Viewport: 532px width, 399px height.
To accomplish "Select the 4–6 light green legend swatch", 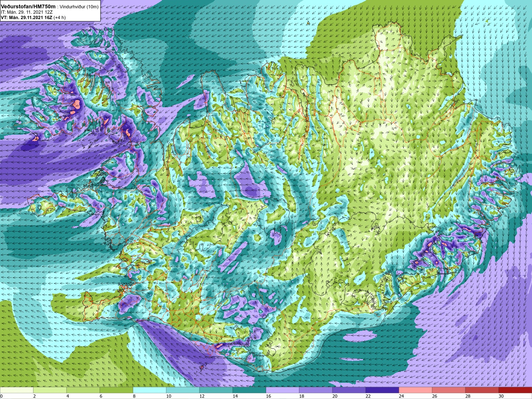I will [x=83, y=390].
